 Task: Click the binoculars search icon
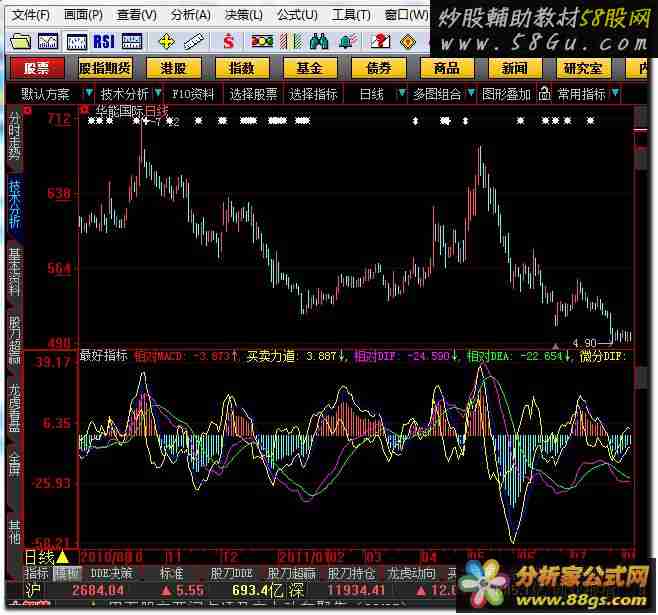pos(320,41)
